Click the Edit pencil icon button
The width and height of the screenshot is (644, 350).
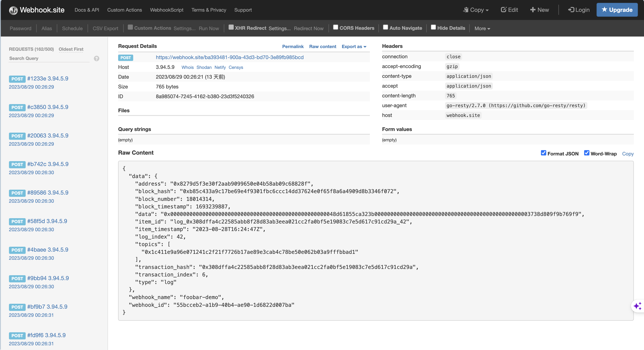point(509,10)
